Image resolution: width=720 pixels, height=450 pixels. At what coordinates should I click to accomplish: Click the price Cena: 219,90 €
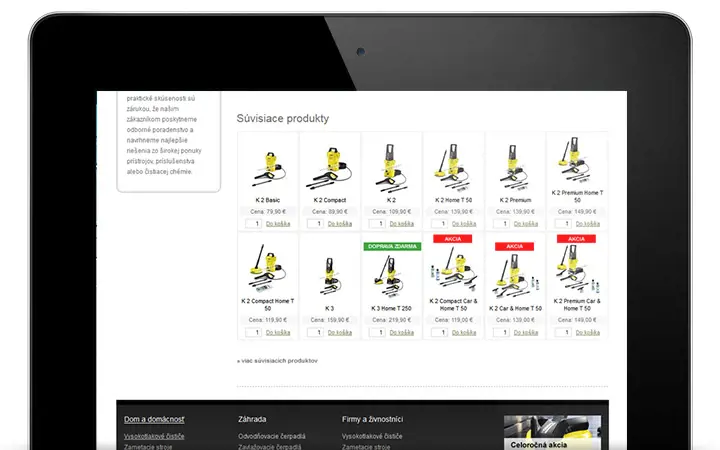point(391,320)
